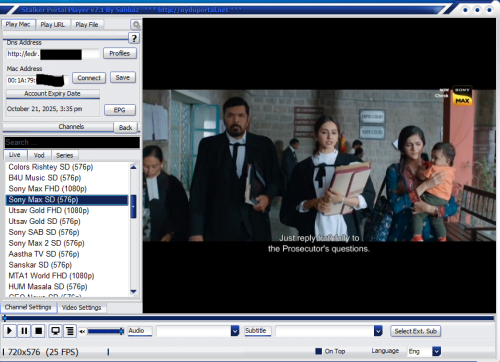Open help question mark button
The height and width of the screenshot is (362, 500).
click(134, 38)
